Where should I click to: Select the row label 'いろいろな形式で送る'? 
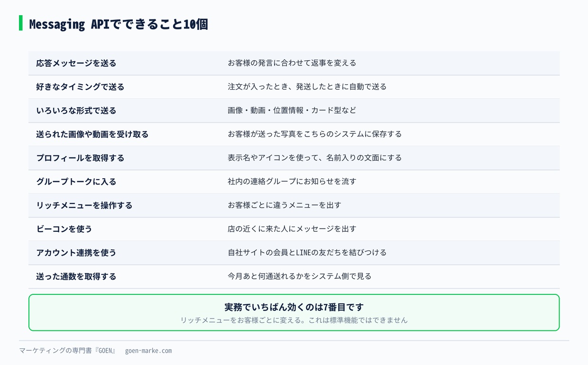pyautogui.click(x=76, y=110)
